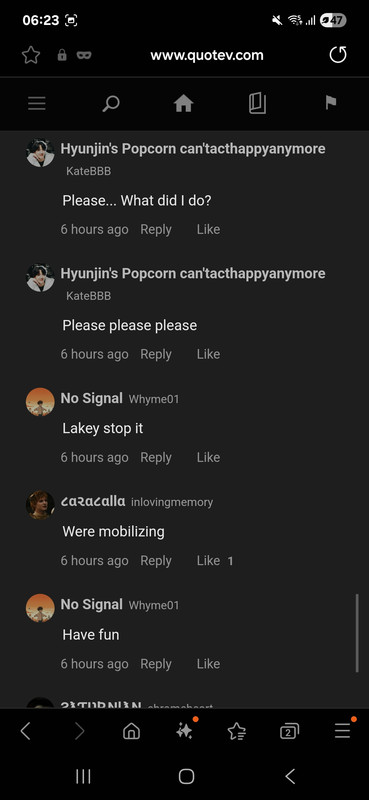Open inlovingmemory user profile link
Screen dimensions: 369x800
[172, 503]
